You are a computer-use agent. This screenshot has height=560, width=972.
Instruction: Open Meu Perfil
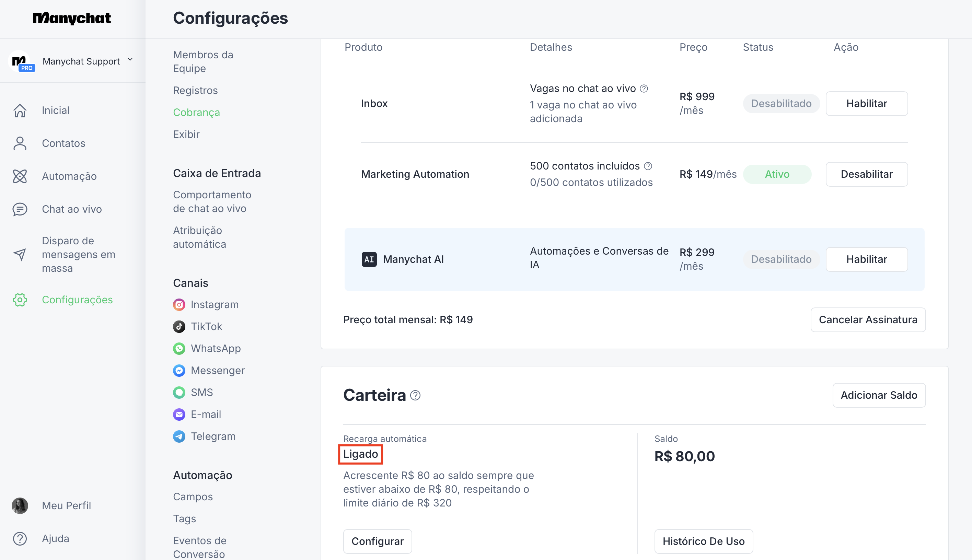pyautogui.click(x=67, y=505)
